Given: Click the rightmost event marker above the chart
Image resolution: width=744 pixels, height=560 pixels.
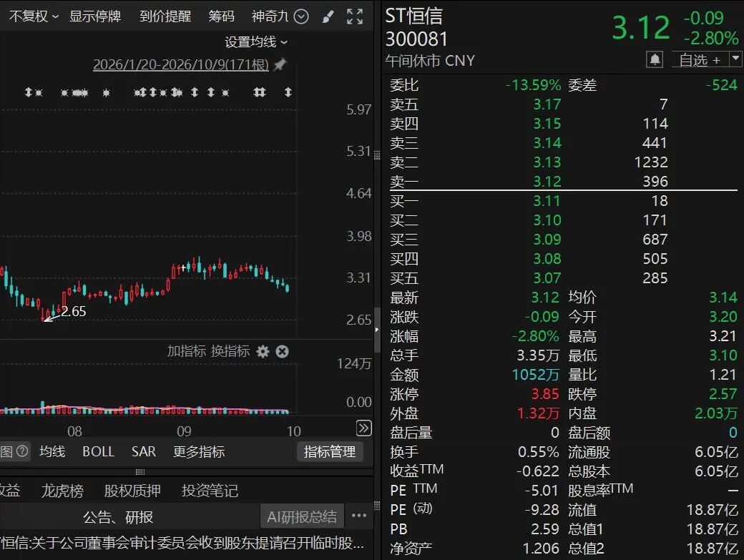Looking at the screenshot, I should pyautogui.click(x=288, y=92).
